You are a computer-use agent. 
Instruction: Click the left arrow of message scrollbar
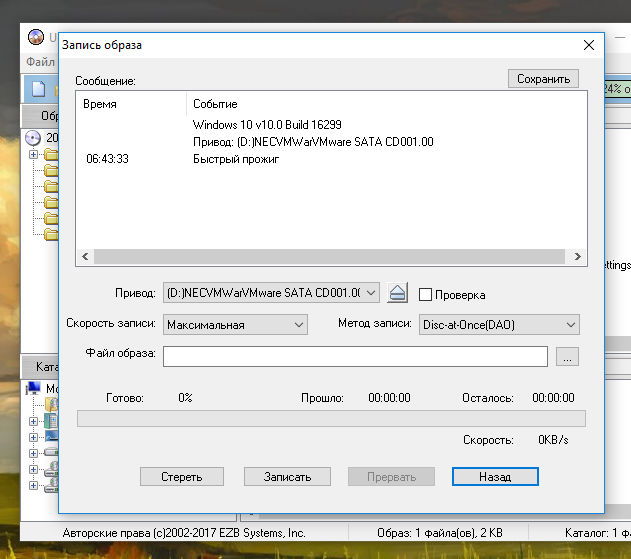tap(85, 256)
